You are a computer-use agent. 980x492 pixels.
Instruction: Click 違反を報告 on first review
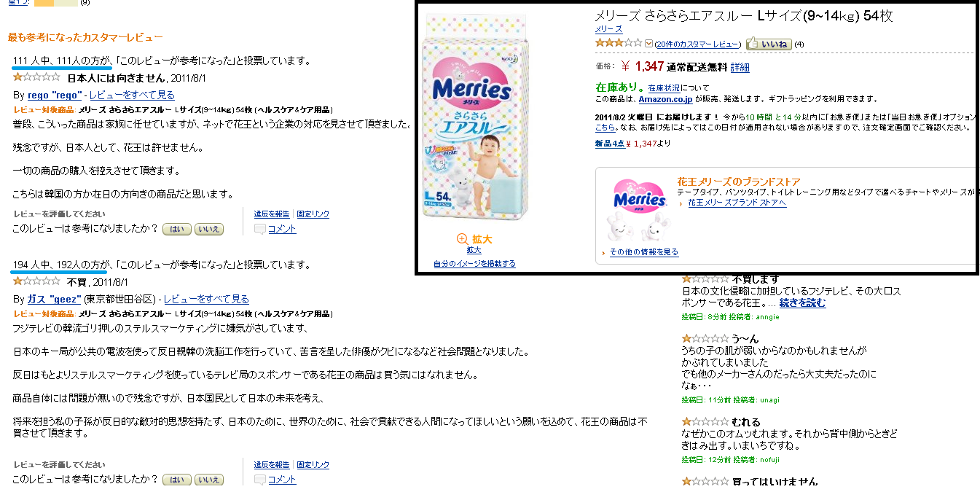pos(272,214)
